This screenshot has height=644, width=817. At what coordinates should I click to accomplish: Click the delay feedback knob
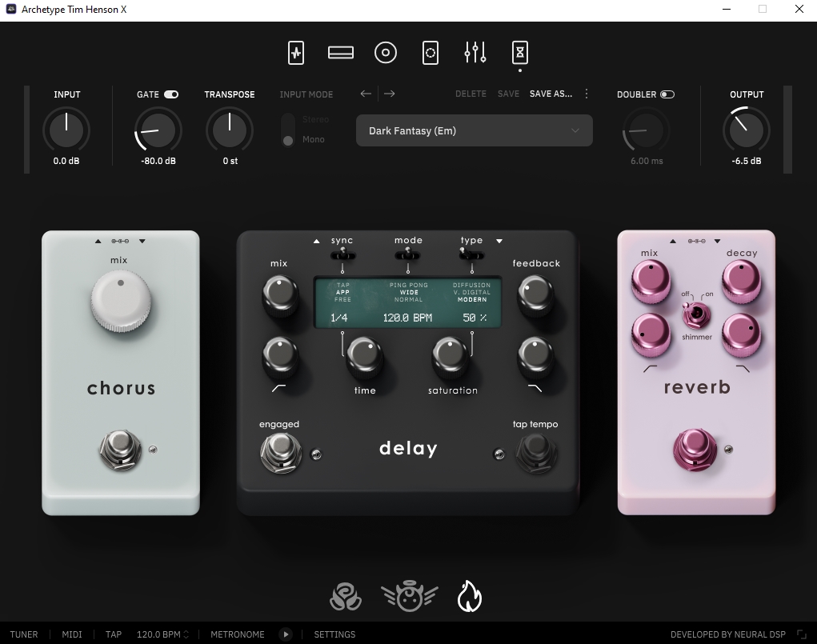[535, 295]
